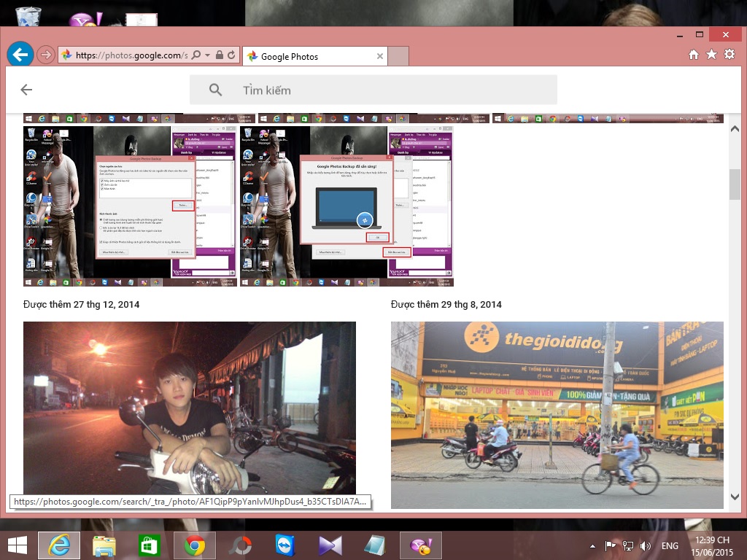This screenshot has width=747, height=560.
Task: Click the volume speaker tray icon
Action: pyautogui.click(x=645, y=545)
